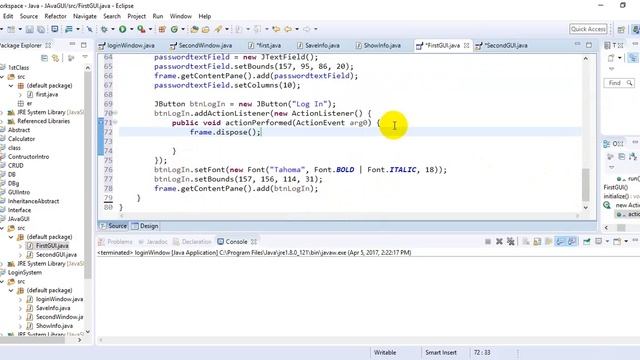Click the Smart Insert status bar entry

441,352
